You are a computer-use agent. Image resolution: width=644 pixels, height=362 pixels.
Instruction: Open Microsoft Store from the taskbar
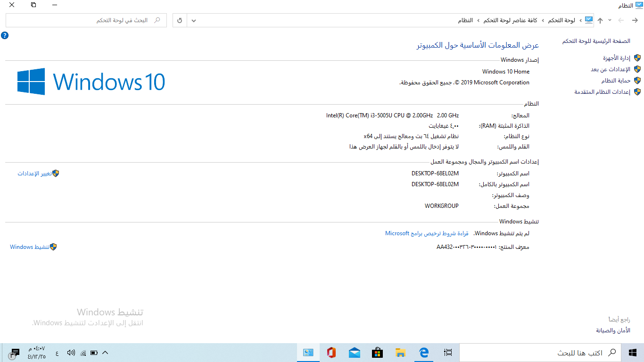click(378, 353)
